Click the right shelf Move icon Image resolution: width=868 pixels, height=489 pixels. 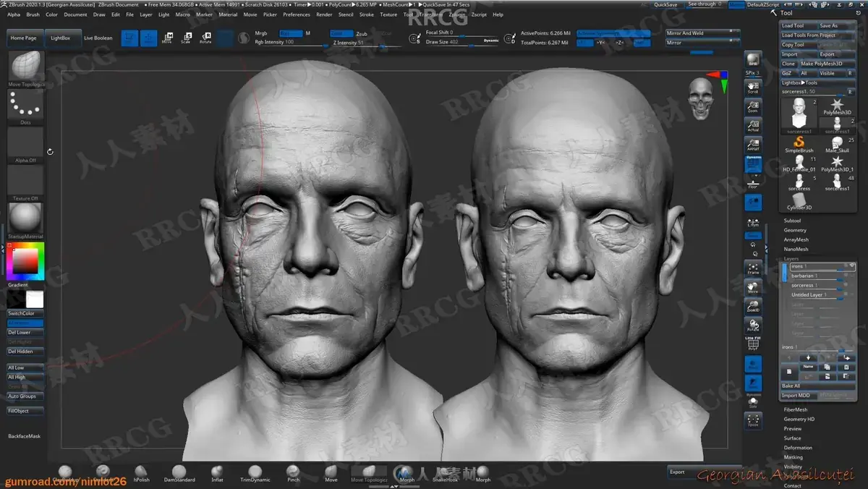pos(753,287)
